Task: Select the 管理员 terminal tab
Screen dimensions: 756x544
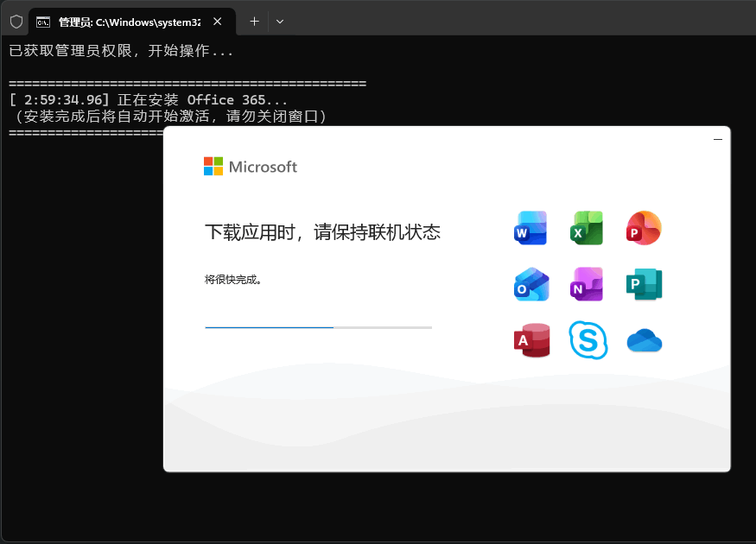Action: (x=121, y=22)
